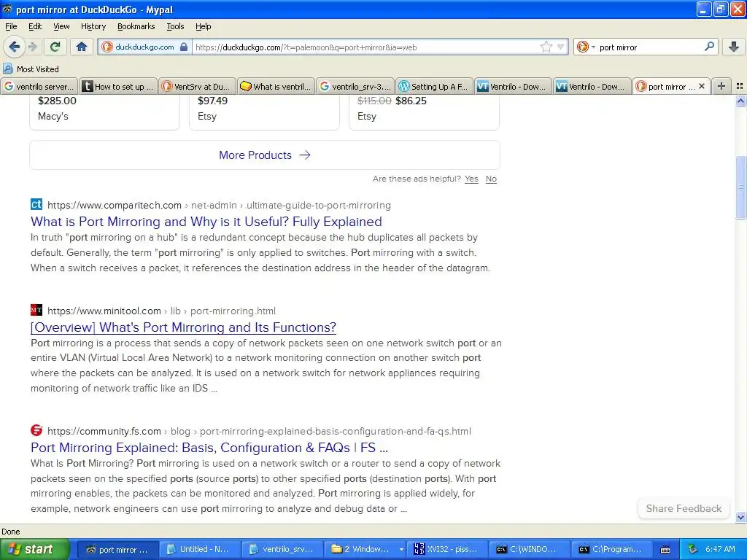Image resolution: width=747 pixels, height=560 pixels.
Task: Open the tab groups grid icon
Action: pos(740,86)
